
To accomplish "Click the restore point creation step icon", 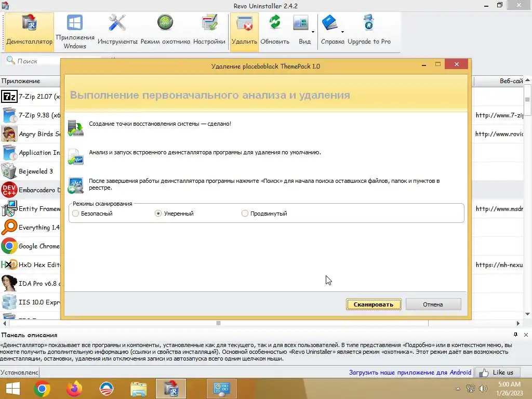I will pos(76,128).
